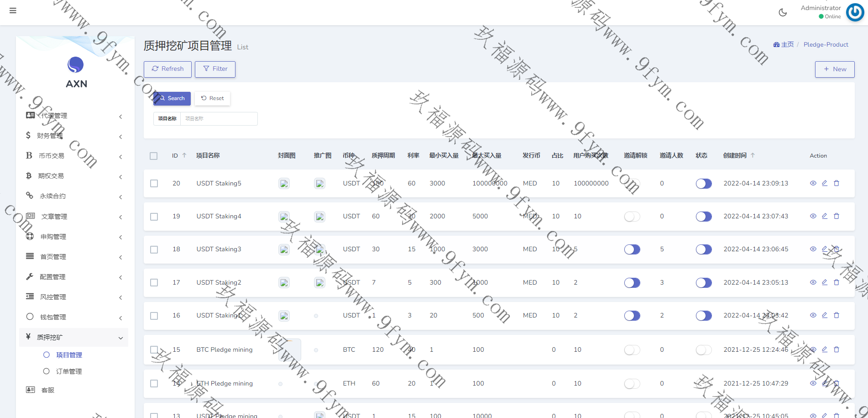Screen dimensions: 868x418
Task: Open 订单管理 submenu item
Action: tap(69, 371)
